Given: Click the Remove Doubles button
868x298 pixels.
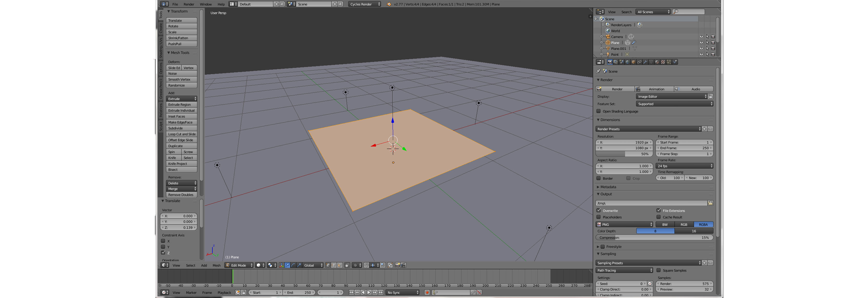Looking at the screenshot, I should tap(182, 195).
